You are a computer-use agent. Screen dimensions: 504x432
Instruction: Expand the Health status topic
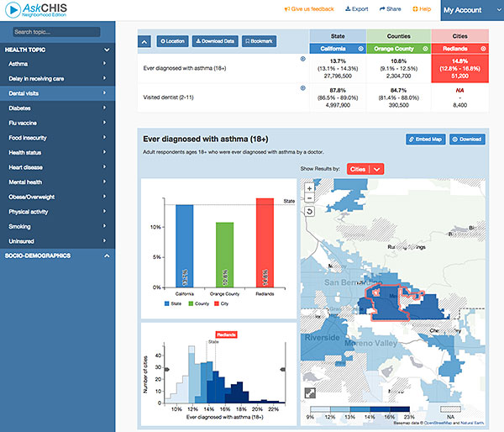[57, 152]
